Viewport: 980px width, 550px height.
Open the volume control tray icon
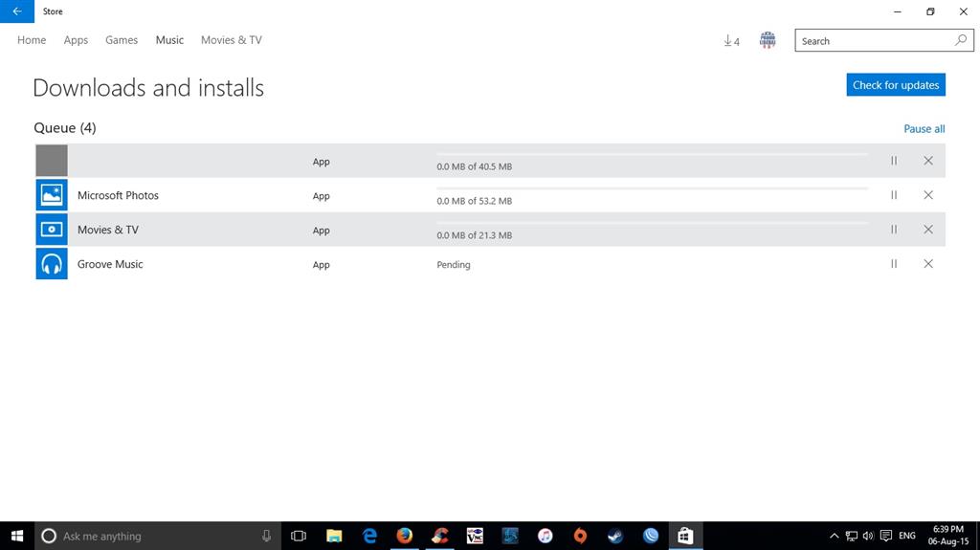coord(868,536)
